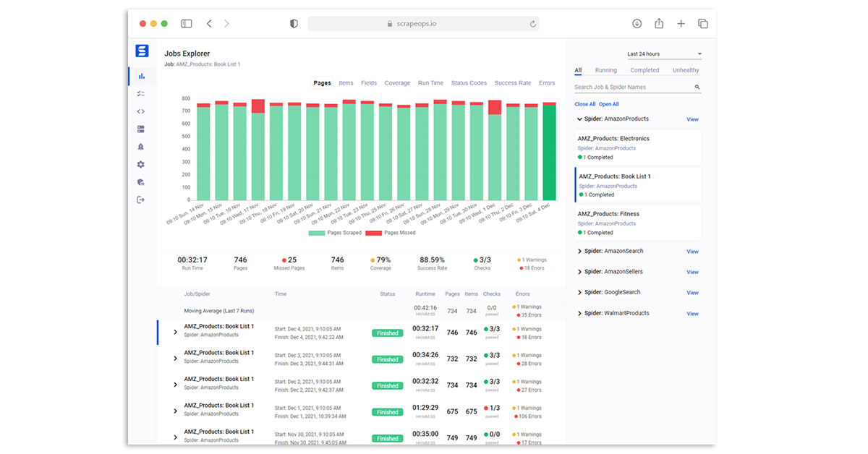This screenshot has width=868, height=454.
Task: Go forward with browser forward arrow
Action: (226, 24)
